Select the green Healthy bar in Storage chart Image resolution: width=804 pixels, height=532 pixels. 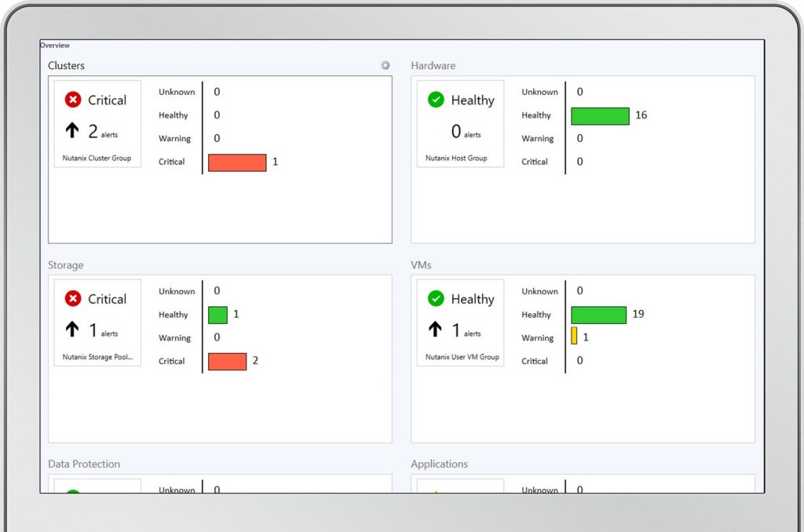[x=218, y=315]
